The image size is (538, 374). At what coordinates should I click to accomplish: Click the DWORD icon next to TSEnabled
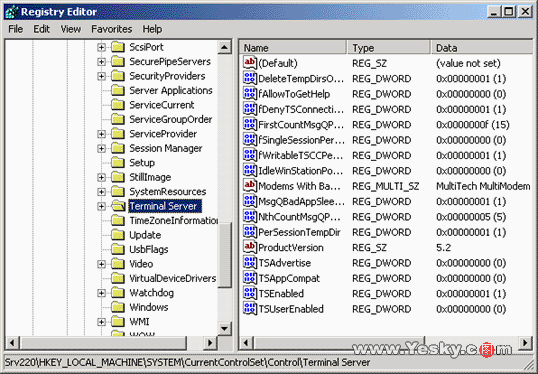pos(249,293)
